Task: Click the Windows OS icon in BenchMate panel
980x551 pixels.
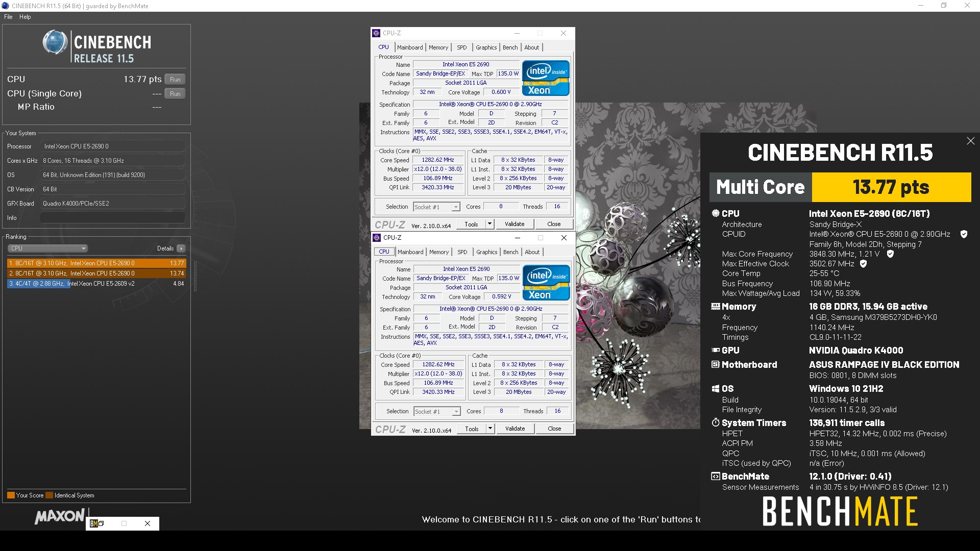Action: click(716, 389)
